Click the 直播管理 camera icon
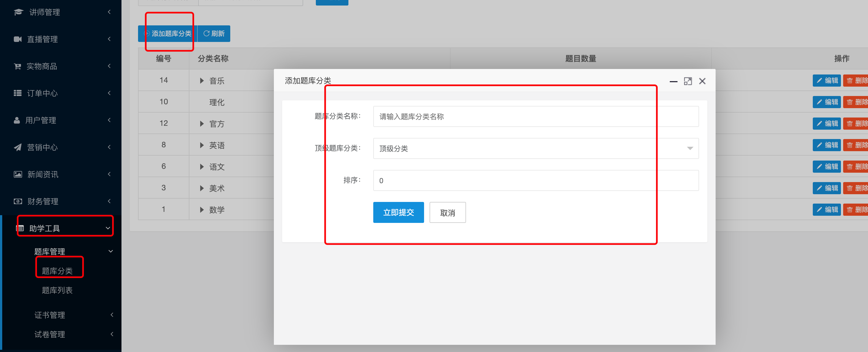The image size is (868, 352). coord(17,39)
